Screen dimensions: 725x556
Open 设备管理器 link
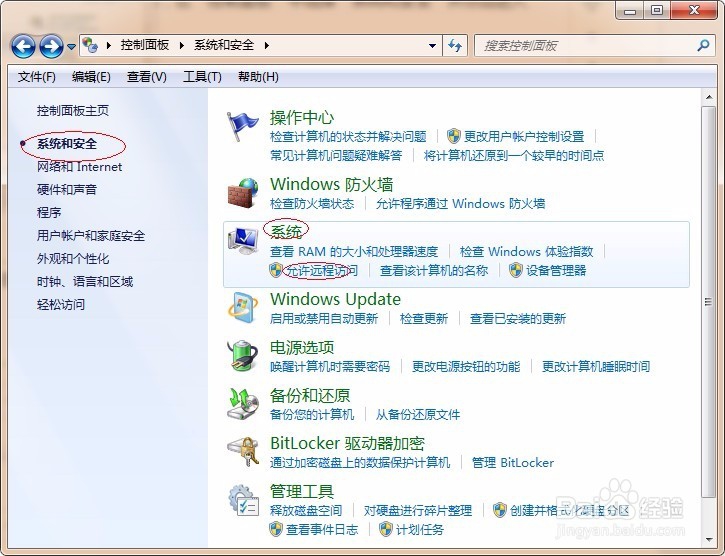pos(556,271)
